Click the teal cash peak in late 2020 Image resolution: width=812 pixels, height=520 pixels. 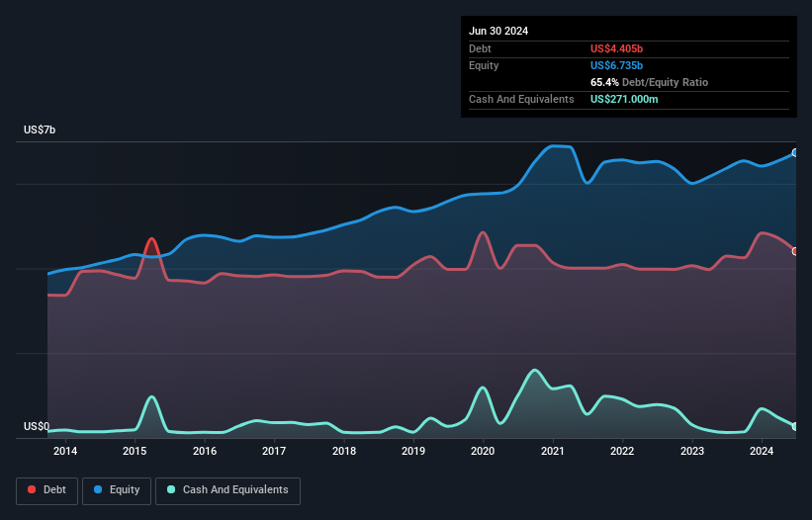pyautogui.click(x=534, y=371)
